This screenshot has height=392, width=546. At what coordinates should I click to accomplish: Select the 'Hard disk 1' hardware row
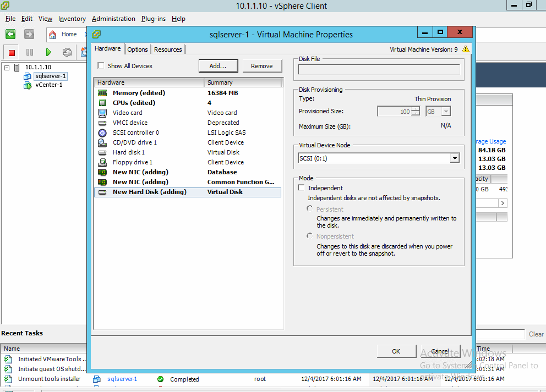click(x=188, y=152)
